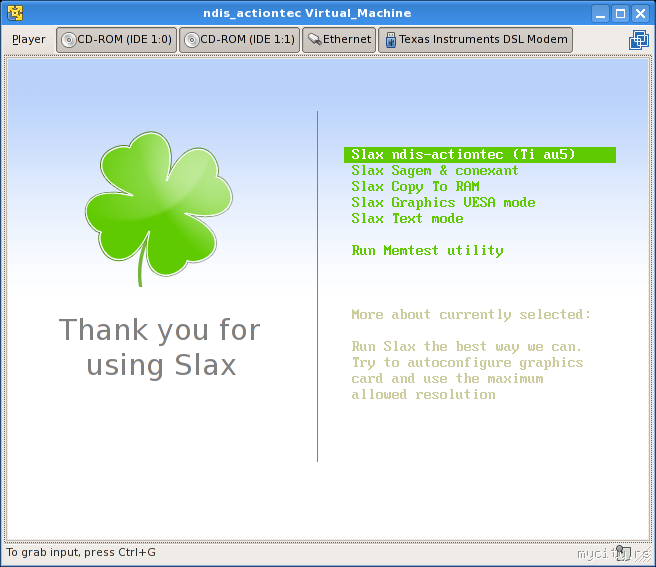The height and width of the screenshot is (567, 656).
Task: Click the 'Run Slax the best way we can.' description line
Action: (x=466, y=346)
